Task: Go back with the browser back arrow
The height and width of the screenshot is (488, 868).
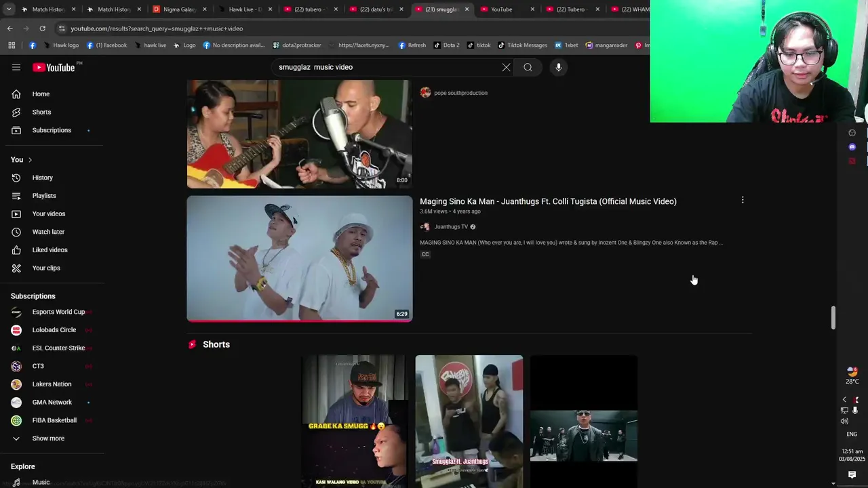Action: (10, 28)
